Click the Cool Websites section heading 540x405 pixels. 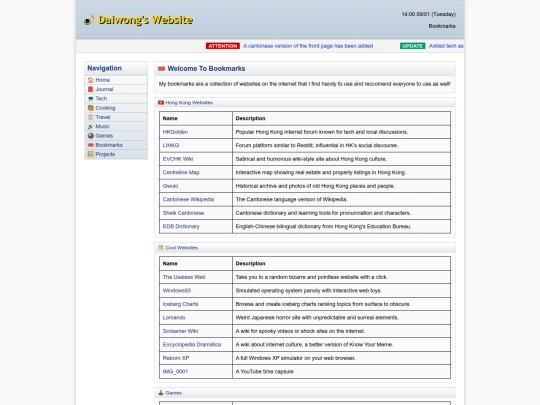(x=181, y=248)
